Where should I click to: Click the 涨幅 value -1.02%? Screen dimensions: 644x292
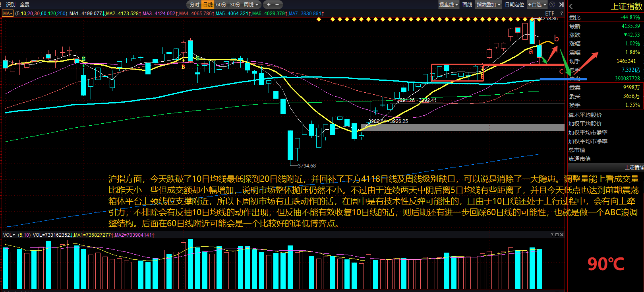click(632, 44)
